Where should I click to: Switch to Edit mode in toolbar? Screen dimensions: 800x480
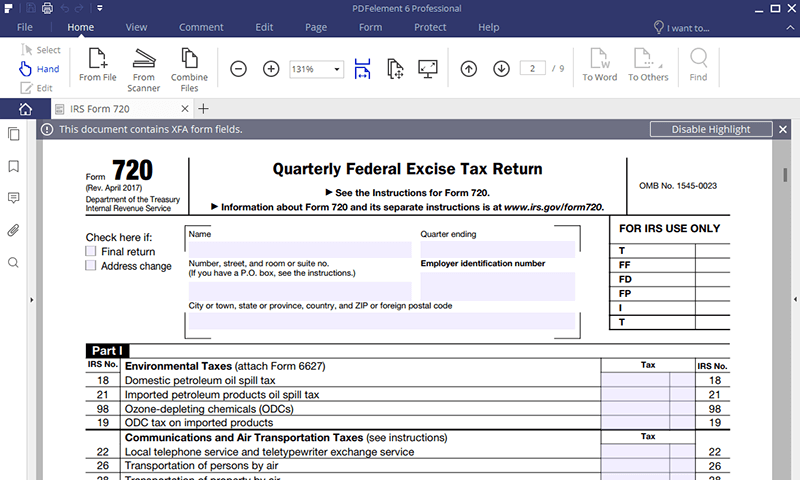click(x=36, y=88)
